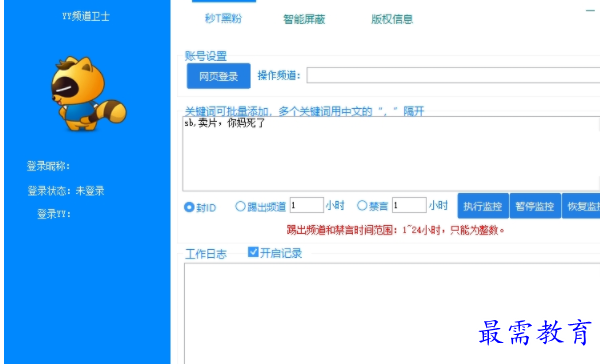Click inside the 工作日志 log area
Image resolution: width=600 pixels, height=364 pixels.
pos(392,313)
